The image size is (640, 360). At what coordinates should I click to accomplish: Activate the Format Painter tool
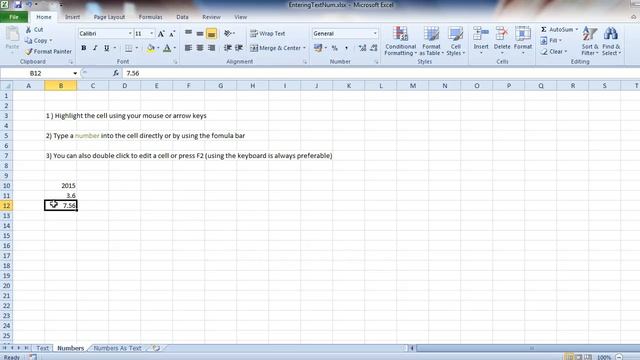(48, 52)
